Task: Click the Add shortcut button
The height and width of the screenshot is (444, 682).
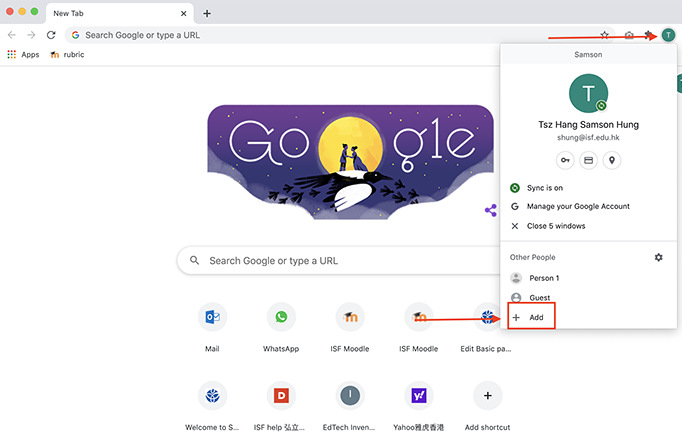Action: click(488, 406)
